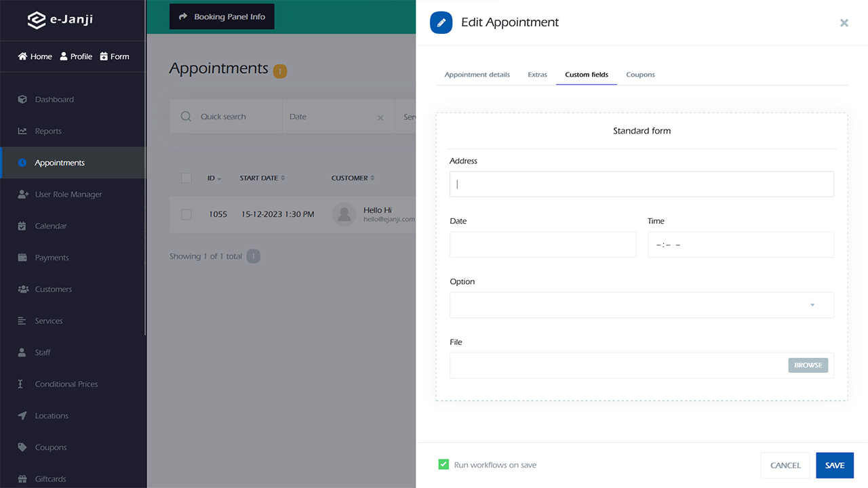868x488 pixels.
Task: Click the Appointments clock icon
Action: coord(22,163)
